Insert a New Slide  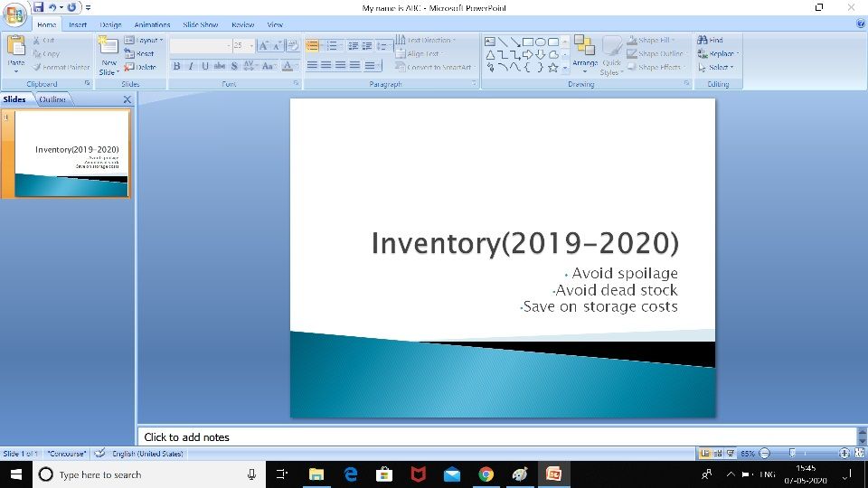tap(108, 56)
